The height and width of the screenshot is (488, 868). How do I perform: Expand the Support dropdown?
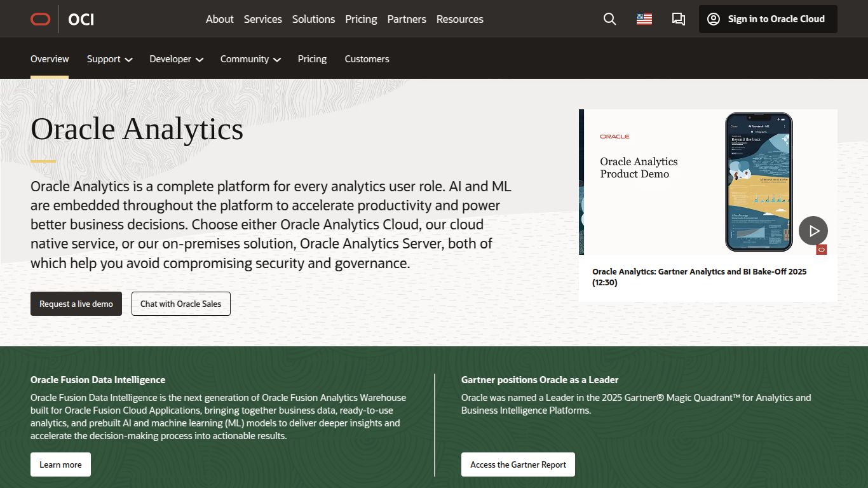(109, 58)
